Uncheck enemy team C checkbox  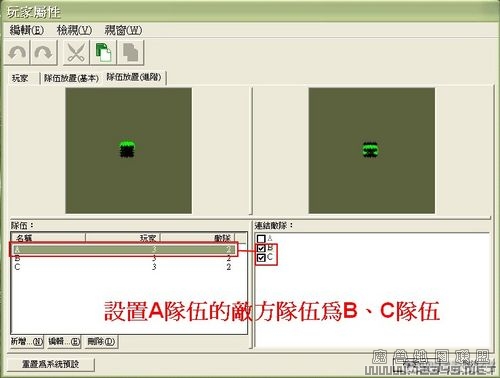[x=261, y=258]
